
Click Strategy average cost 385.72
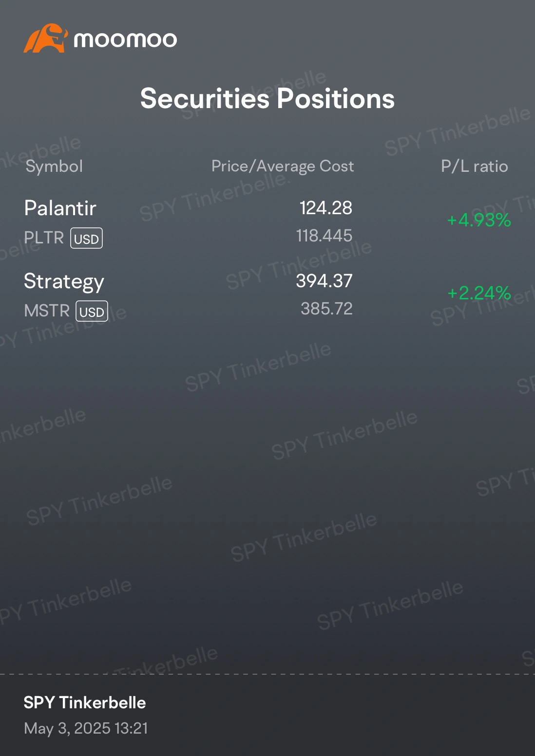pyautogui.click(x=327, y=309)
